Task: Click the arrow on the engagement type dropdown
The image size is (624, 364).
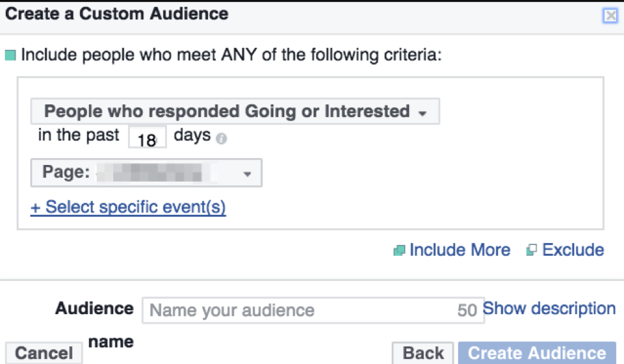Action: point(422,114)
